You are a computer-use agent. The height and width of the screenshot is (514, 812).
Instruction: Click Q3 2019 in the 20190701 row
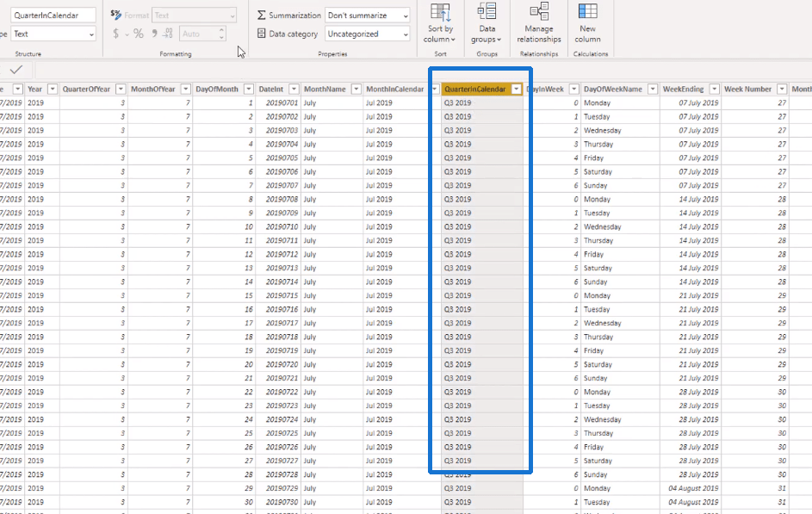457,103
